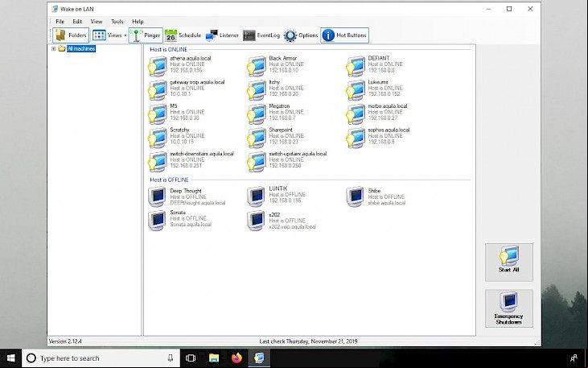588x368 pixels.
Task: Select the offline LUNTIK host icon
Action: pyautogui.click(x=256, y=196)
